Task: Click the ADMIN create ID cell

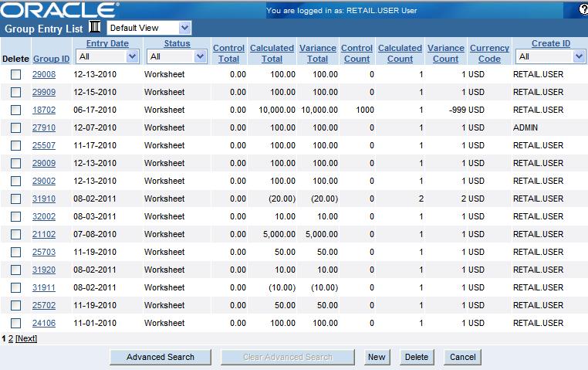Action: (x=525, y=127)
